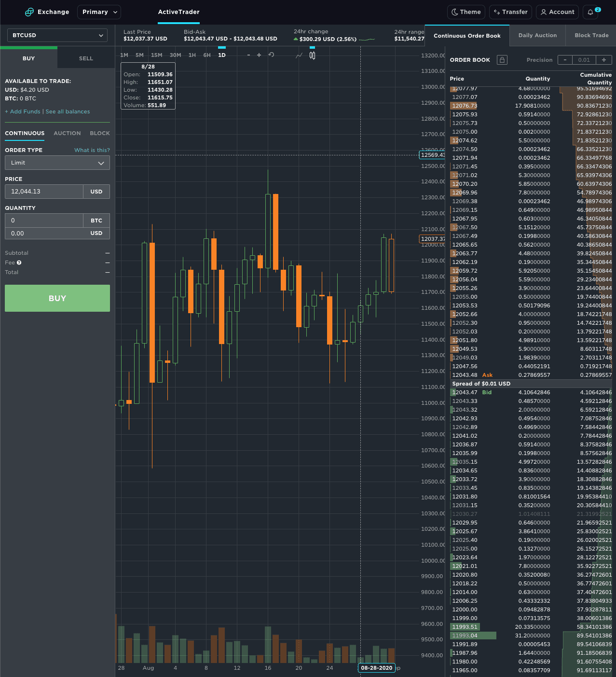Open the BTCUSD trading pair dropdown
616x677 pixels.
(57, 35)
